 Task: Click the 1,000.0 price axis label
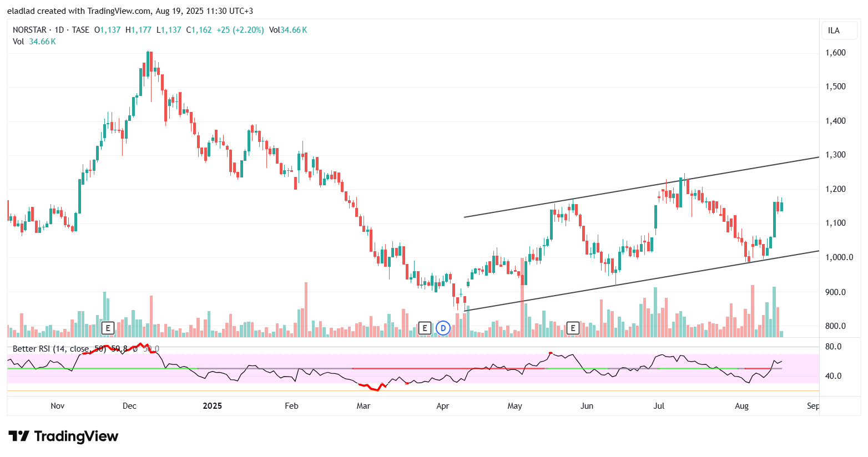[839, 257]
